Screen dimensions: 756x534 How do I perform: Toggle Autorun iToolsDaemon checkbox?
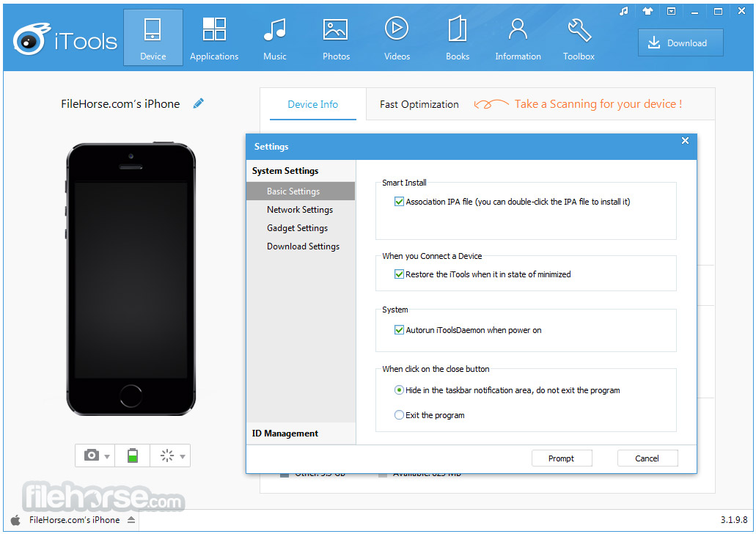[x=399, y=330]
